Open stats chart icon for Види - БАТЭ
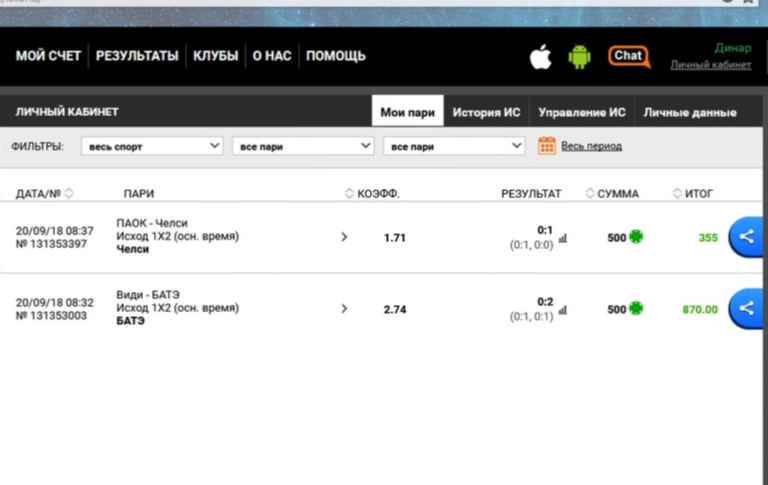 563,310
